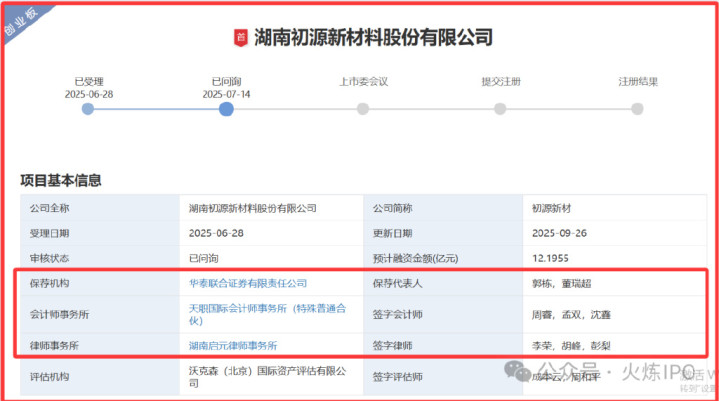Select the 注册结果 timeline node
Screen dimensions: 719x401
point(637,109)
